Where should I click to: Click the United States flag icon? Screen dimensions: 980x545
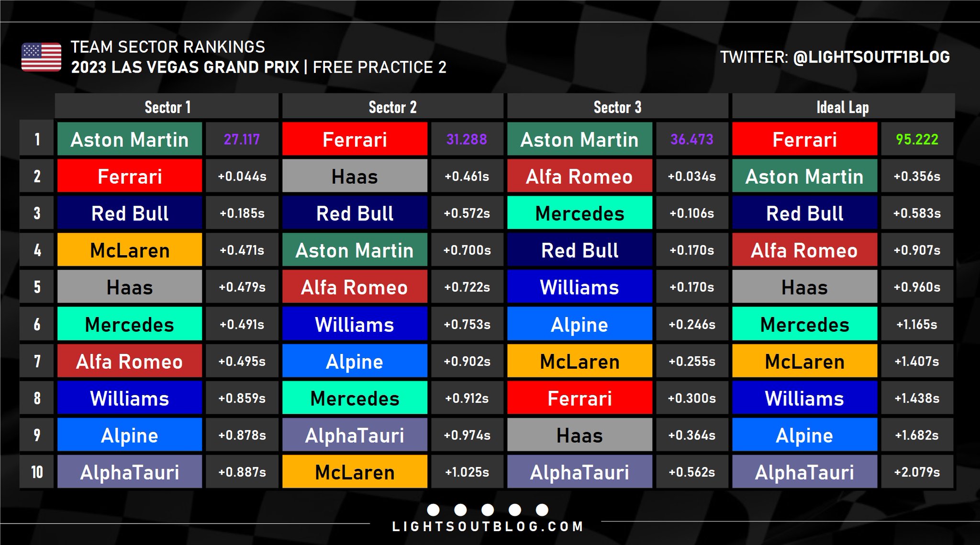(41, 57)
